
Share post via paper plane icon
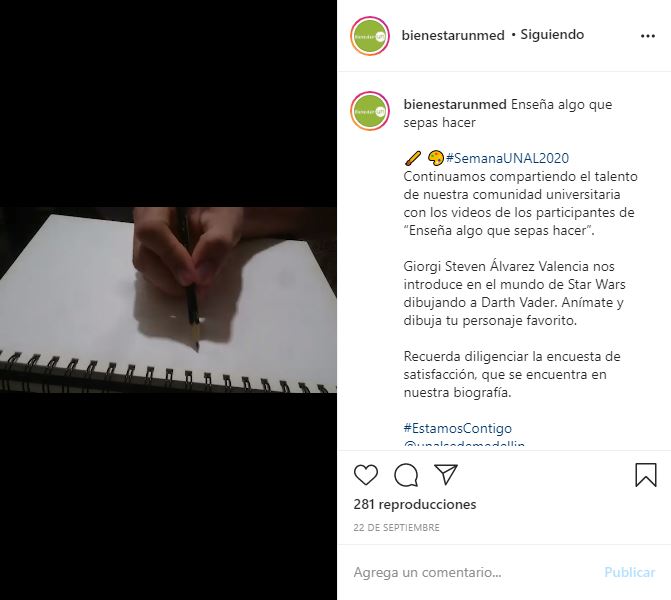446,474
